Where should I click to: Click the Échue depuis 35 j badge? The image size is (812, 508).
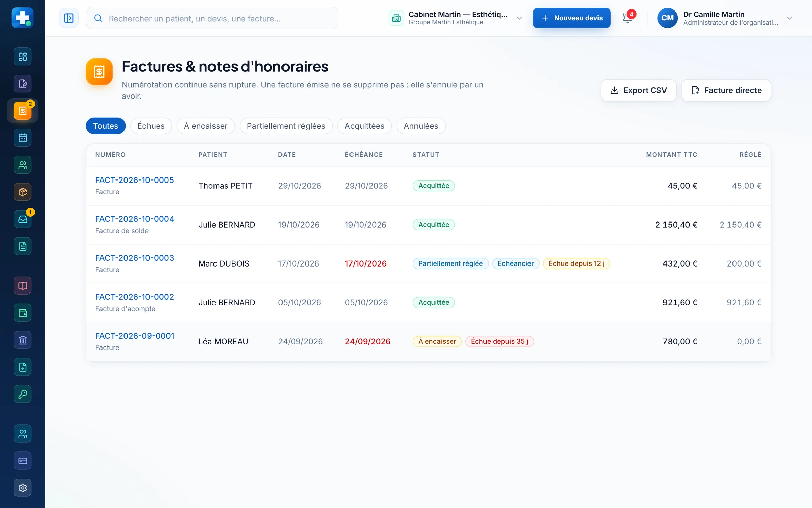tap(499, 341)
